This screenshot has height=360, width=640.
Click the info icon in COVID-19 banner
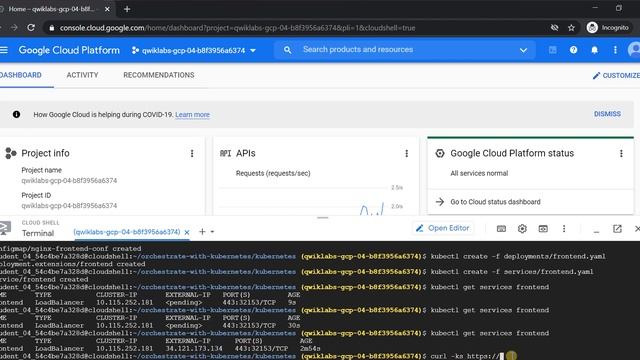16,114
